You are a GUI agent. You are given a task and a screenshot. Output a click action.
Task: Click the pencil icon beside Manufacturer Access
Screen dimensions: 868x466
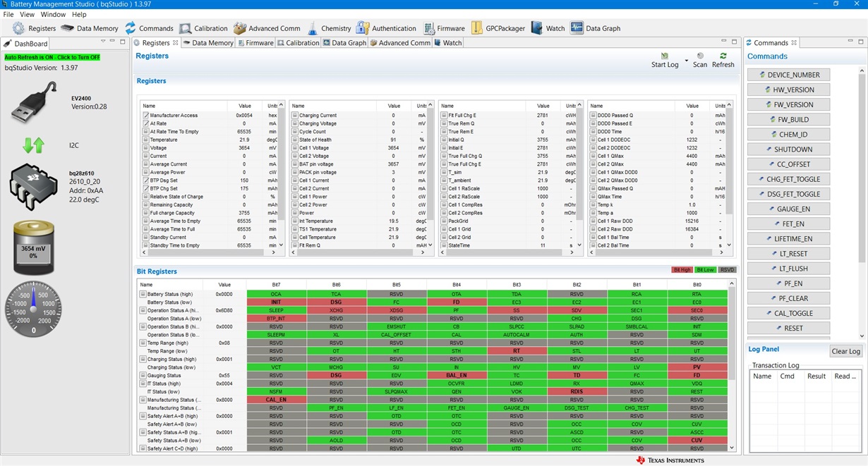[x=145, y=115]
